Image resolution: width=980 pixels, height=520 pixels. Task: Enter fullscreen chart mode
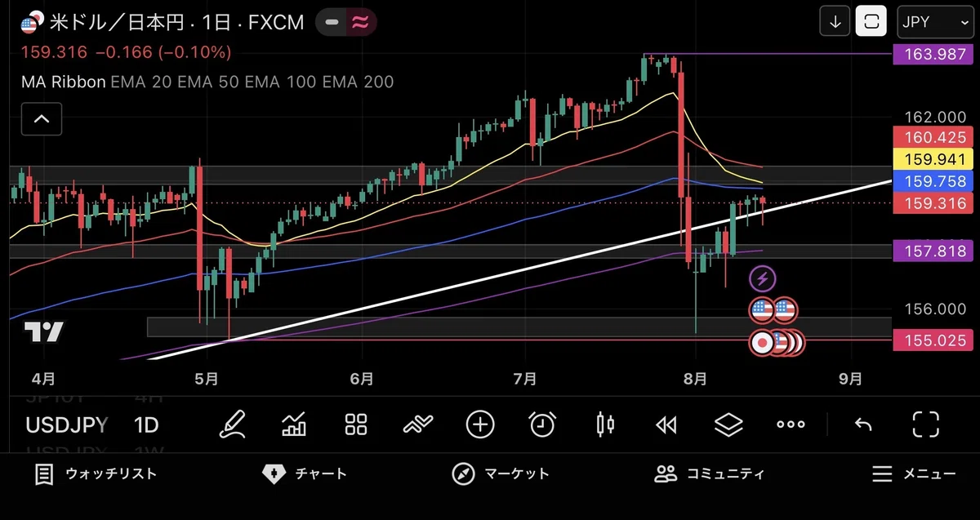coord(925,424)
